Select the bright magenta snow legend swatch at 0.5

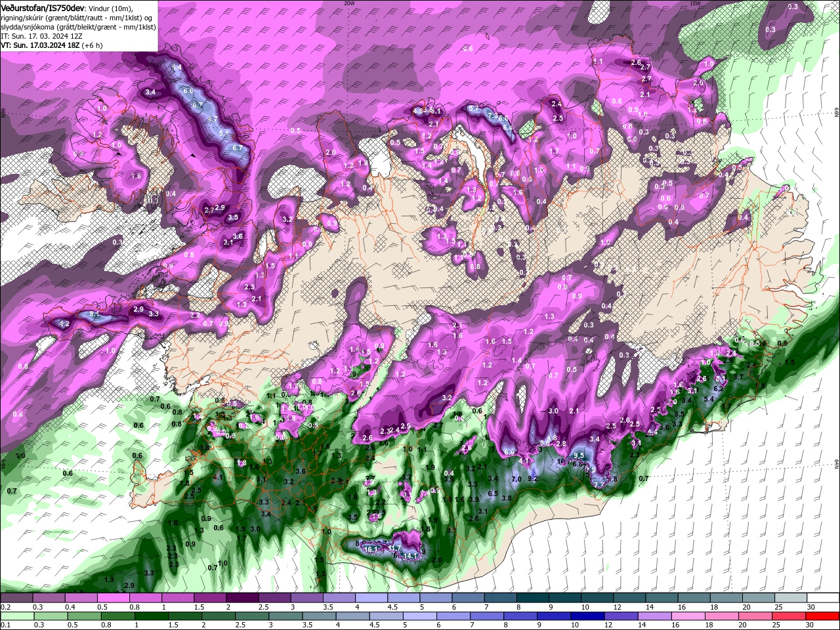[113, 598]
